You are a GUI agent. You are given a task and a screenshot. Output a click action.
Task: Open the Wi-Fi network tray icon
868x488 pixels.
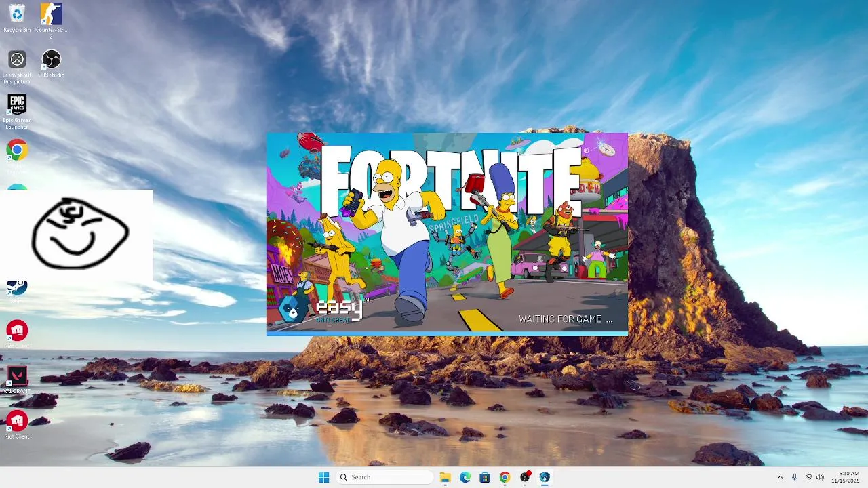[809, 477]
